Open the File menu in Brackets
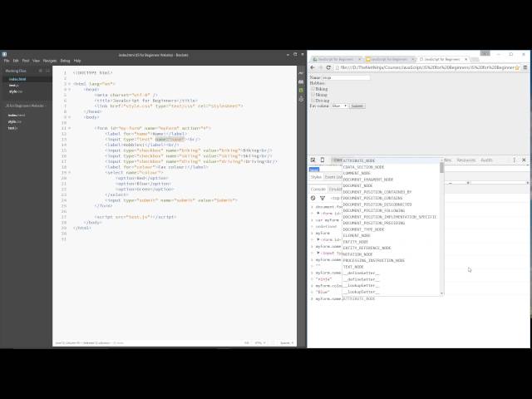The image size is (532, 399). click(x=7, y=61)
